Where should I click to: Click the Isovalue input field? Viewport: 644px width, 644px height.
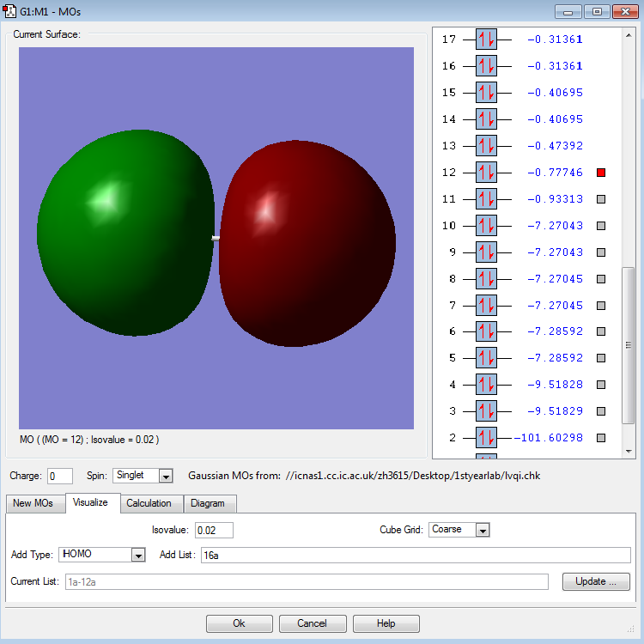(214, 531)
